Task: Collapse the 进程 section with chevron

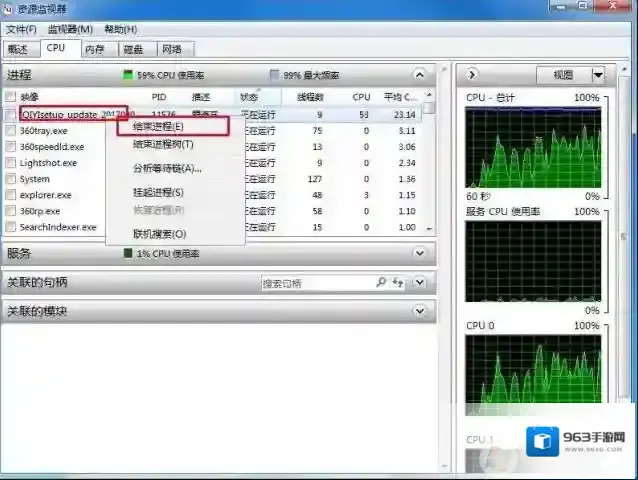Action: pyautogui.click(x=420, y=75)
